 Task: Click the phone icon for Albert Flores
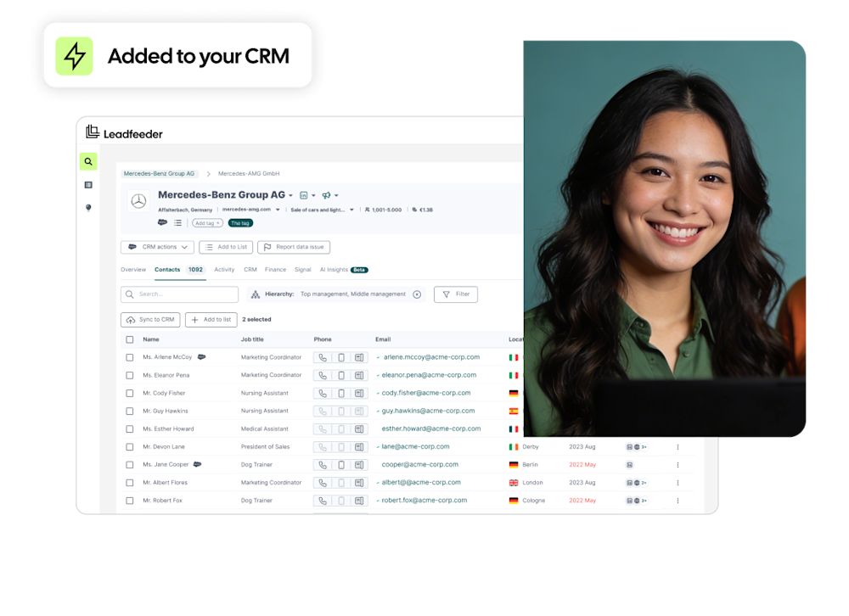(323, 482)
